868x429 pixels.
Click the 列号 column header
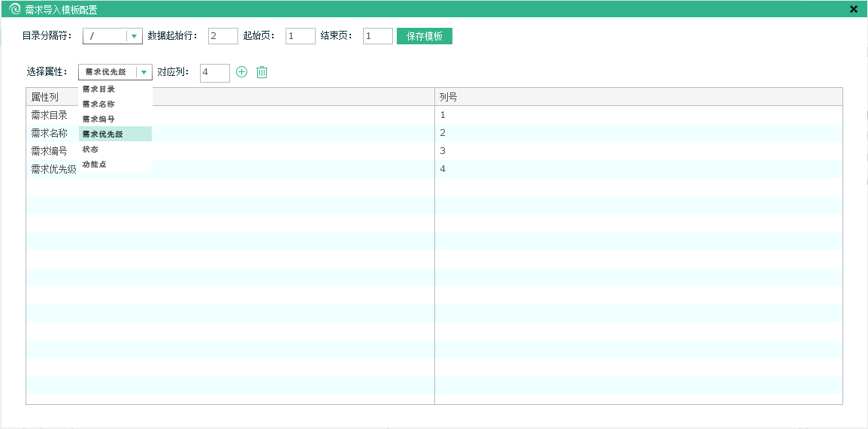click(638, 97)
